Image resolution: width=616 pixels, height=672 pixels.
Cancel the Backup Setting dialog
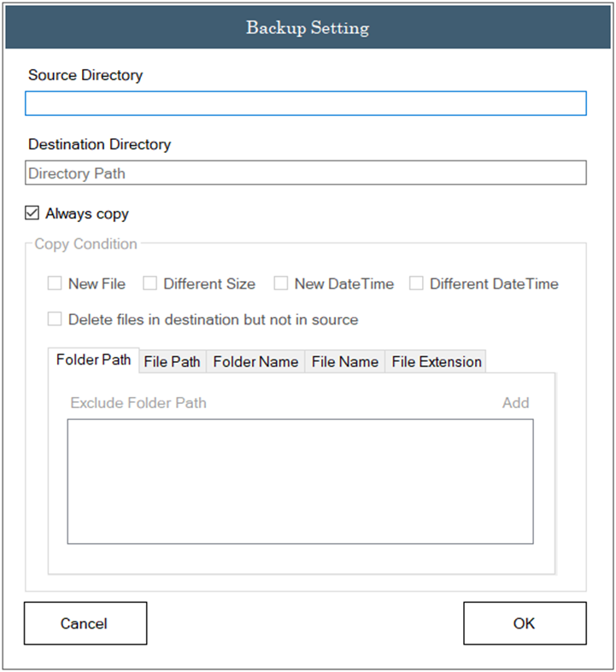point(85,623)
